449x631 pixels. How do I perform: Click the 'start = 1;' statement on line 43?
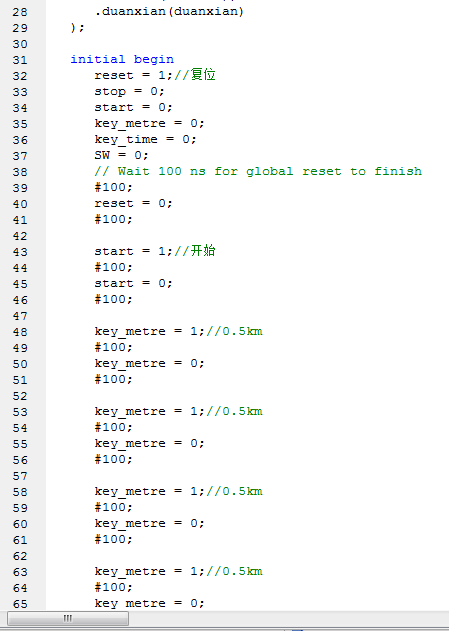coord(134,251)
